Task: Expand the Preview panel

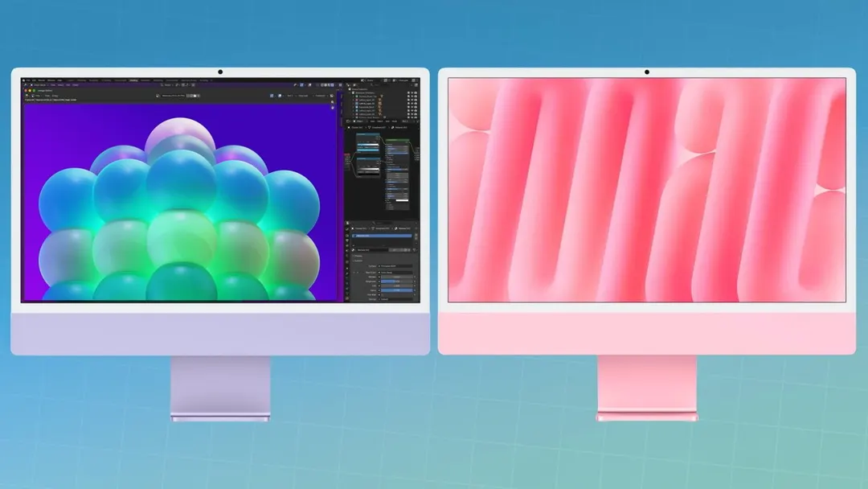Action: coord(358,257)
